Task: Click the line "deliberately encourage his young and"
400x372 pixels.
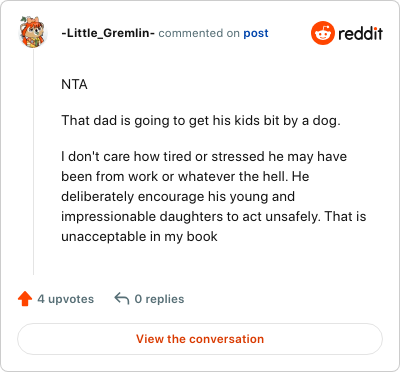Action: coord(178,197)
